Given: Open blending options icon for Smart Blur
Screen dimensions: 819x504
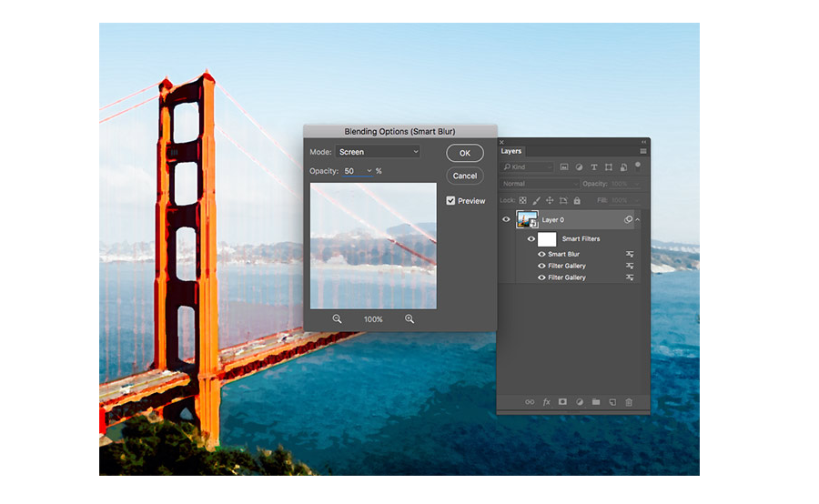Looking at the screenshot, I should tap(630, 254).
